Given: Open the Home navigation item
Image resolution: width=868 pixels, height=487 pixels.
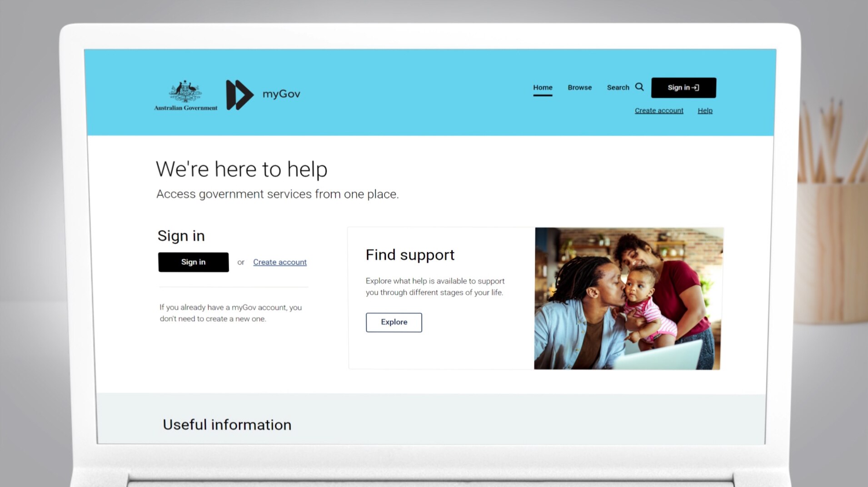Looking at the screenshot, I should [543, 87].
